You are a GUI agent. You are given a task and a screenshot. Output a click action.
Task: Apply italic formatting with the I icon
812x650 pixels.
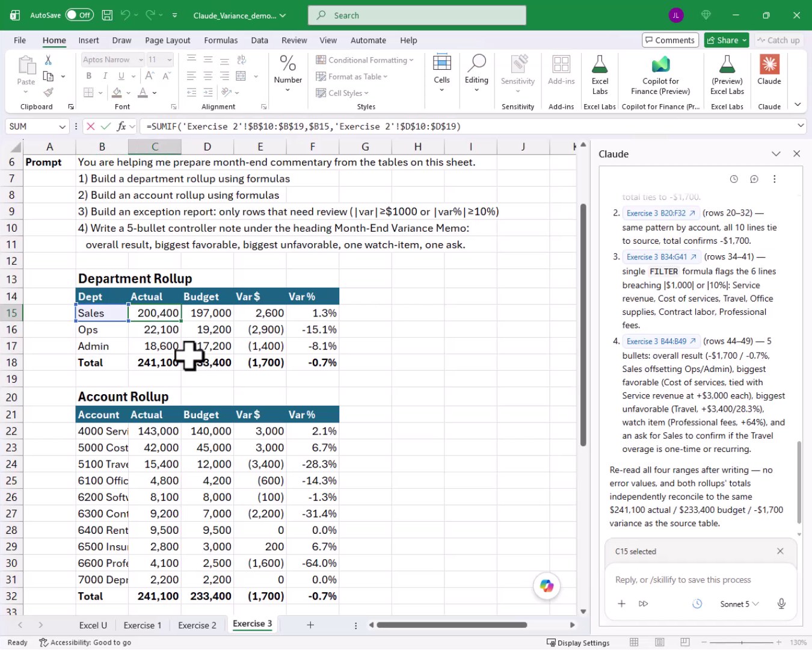(x=105, y=76)
